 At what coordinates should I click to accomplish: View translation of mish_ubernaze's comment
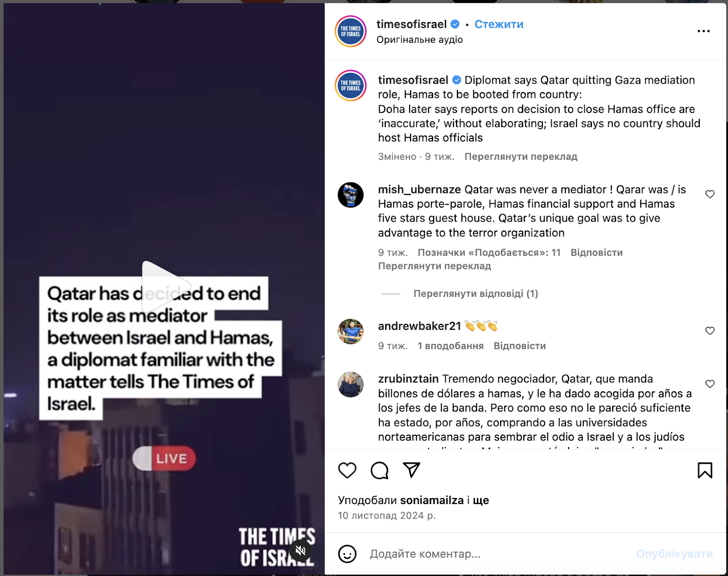pos(435,266)
